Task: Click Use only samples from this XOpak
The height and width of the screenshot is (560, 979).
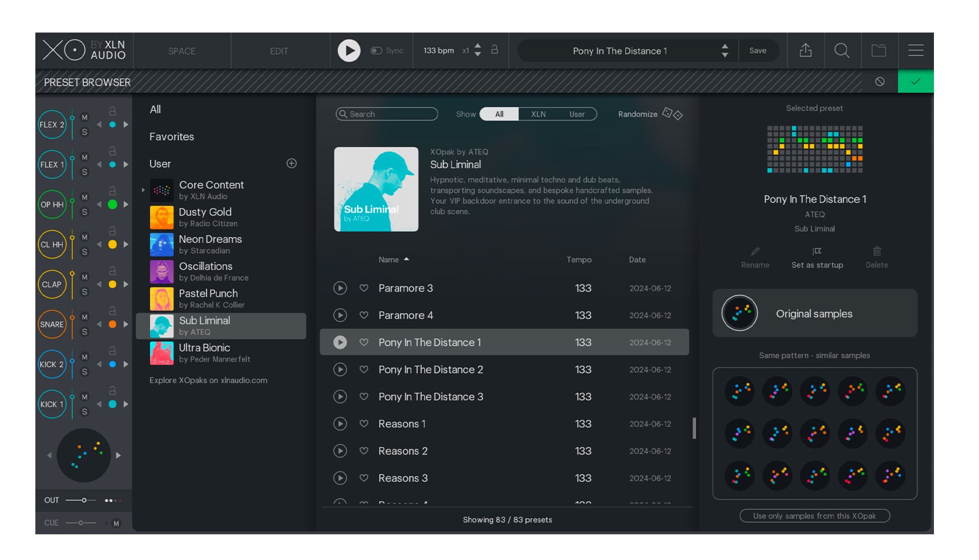Action: click(x=814, y=516)
